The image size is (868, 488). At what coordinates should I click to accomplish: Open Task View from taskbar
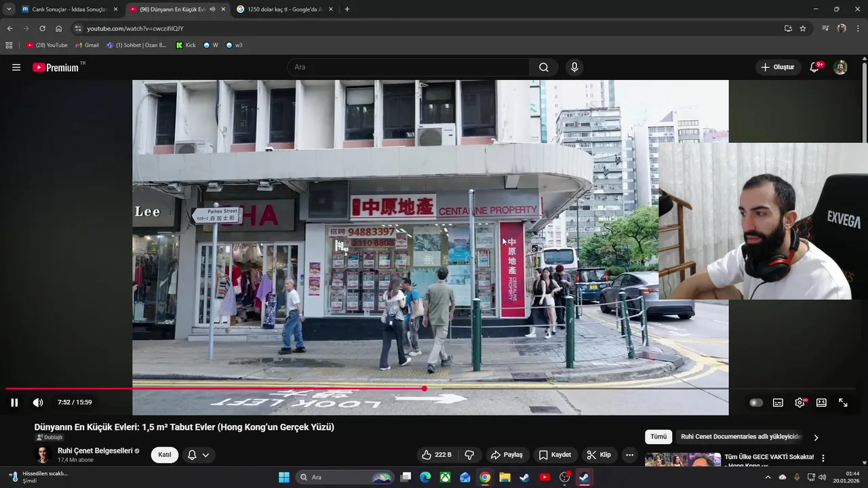[406, 477]
